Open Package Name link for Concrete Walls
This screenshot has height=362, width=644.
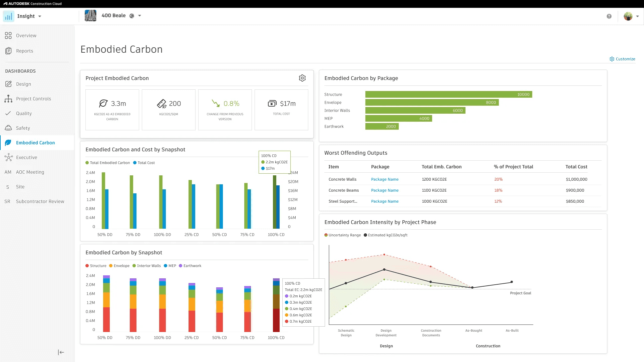[385, 179]
